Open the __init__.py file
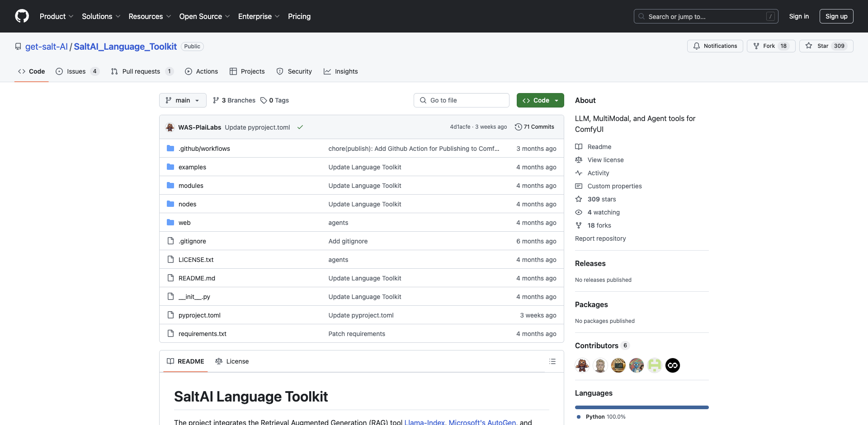 (194, 297)
